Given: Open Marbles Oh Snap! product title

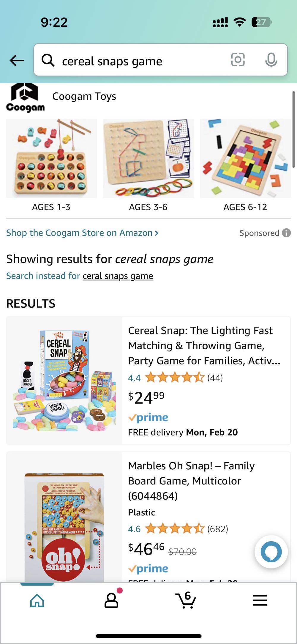Looking at the screenshot, I should pyautogui.click(x=191, y=481).
